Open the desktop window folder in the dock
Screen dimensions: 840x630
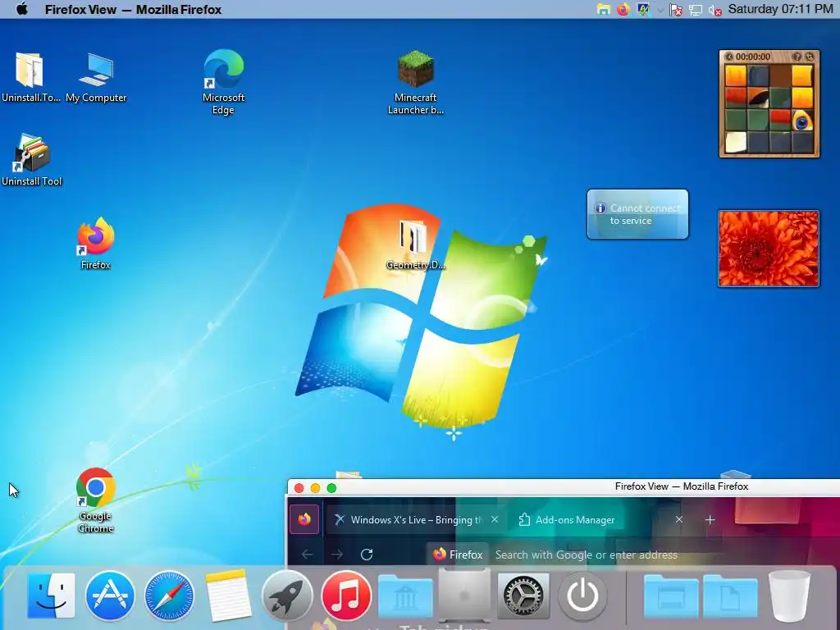pos(671,596)
